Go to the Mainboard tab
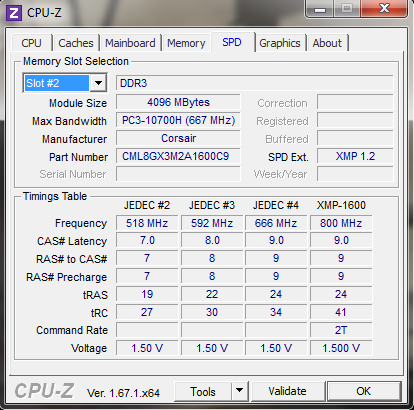This screenshot has height=410, width=414. [130, 43]
